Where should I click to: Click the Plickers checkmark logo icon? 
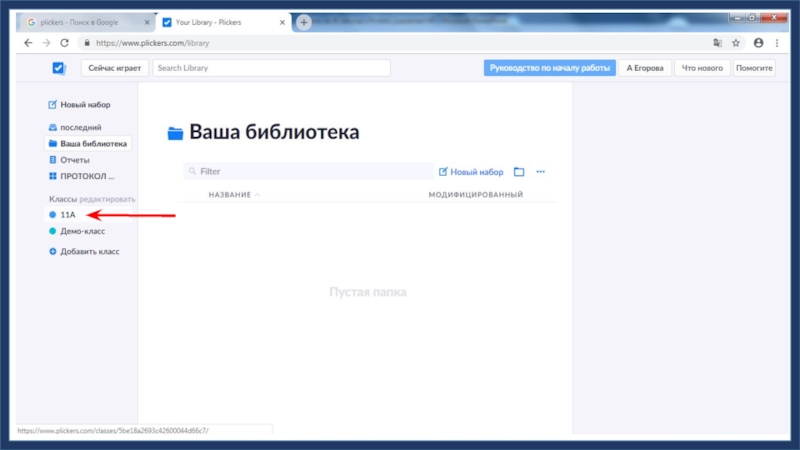(x=58, y=68)
